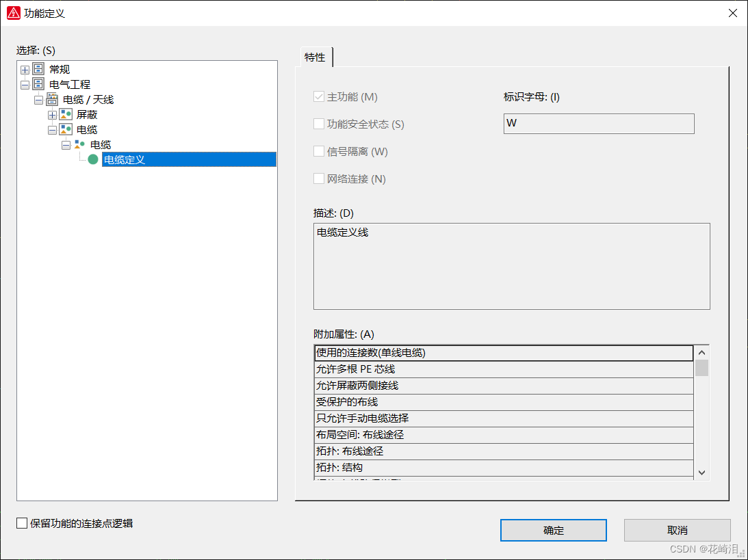Select the 常规 tree label
Screen dimensions: 748x560
pos(60,70)
